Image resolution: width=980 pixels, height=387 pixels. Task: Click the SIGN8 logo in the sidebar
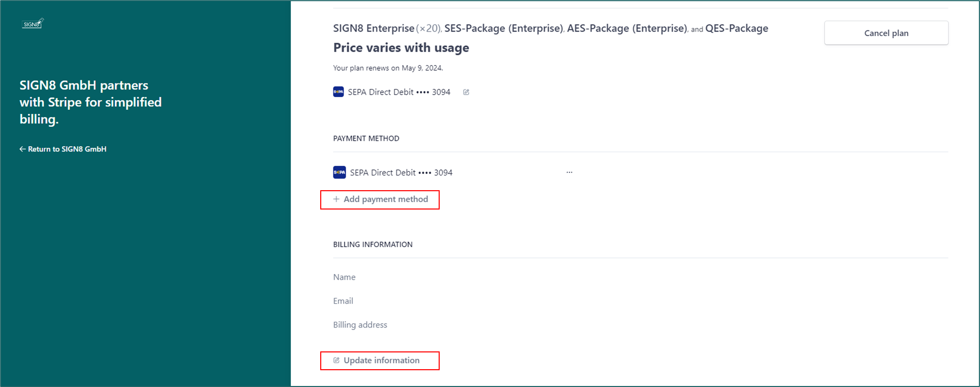pyautogui.click(x=33, y=23)
